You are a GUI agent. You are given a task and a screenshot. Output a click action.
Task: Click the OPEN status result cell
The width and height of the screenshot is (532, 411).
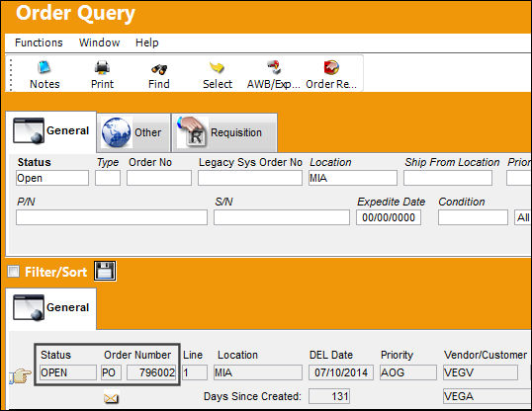[x=68, y=372]
